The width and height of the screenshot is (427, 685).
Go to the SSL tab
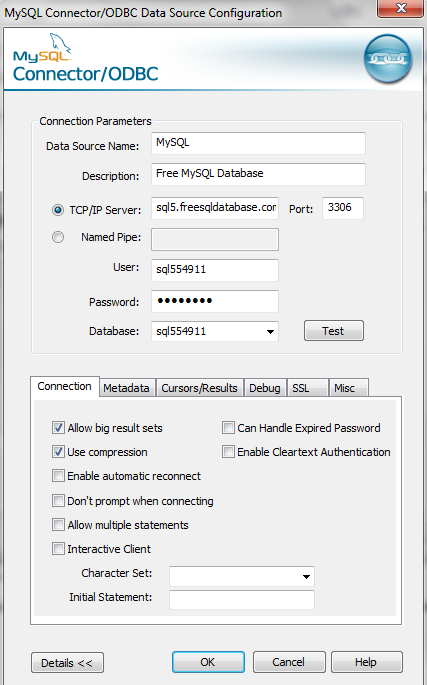tap(307, 388)
